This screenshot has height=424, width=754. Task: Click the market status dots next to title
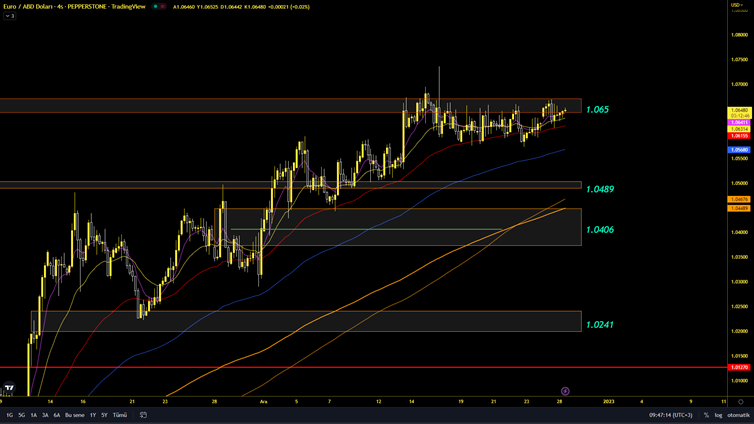tap(159, 7)
